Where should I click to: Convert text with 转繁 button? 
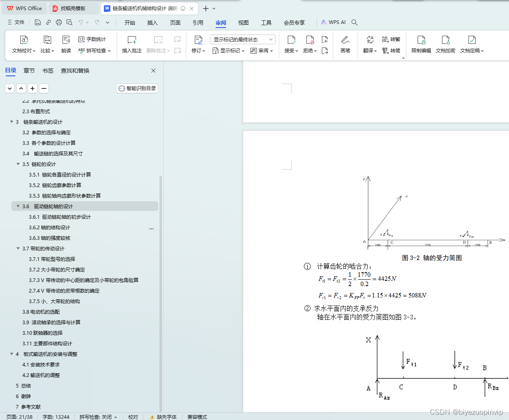[x=391, y=39]
